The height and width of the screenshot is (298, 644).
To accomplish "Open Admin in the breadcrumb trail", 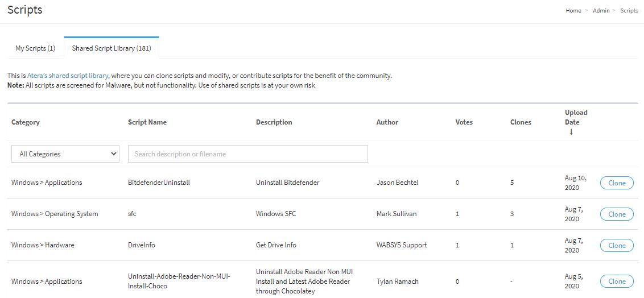I will (x=601, y=11).
